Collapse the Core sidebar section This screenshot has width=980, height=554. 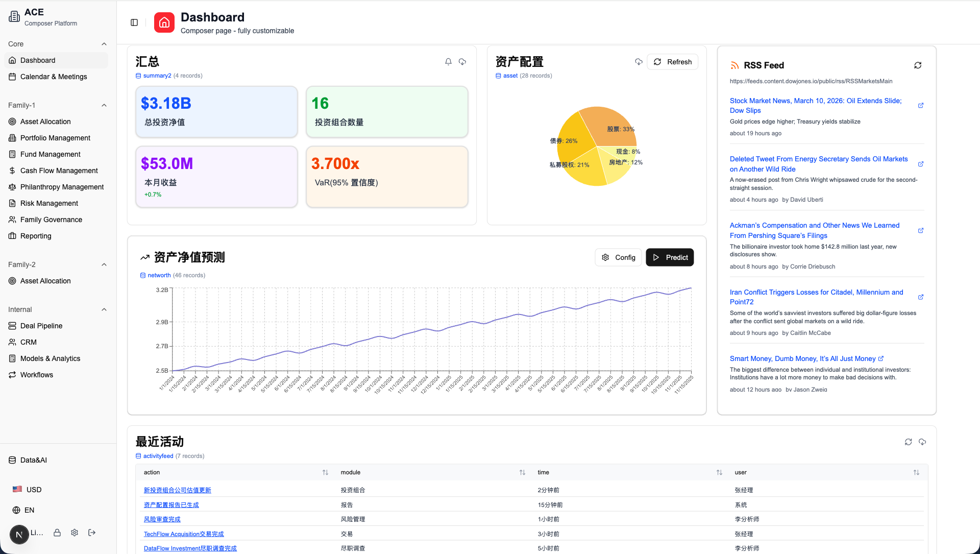104,44
